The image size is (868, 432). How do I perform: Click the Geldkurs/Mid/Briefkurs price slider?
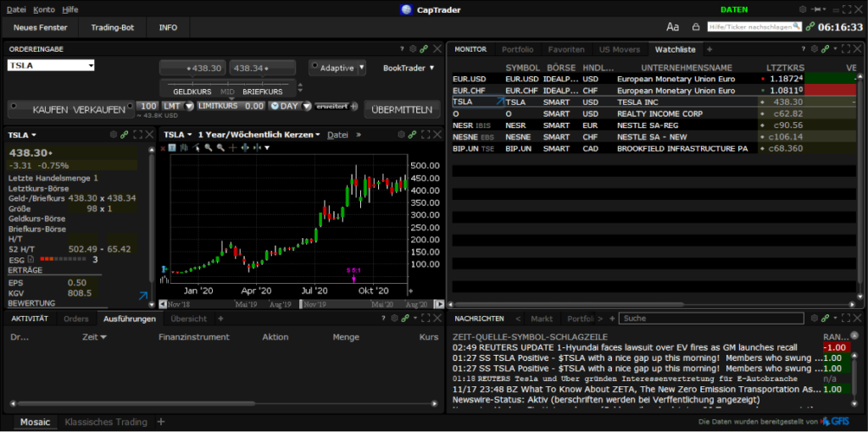(x=228, y=87)
